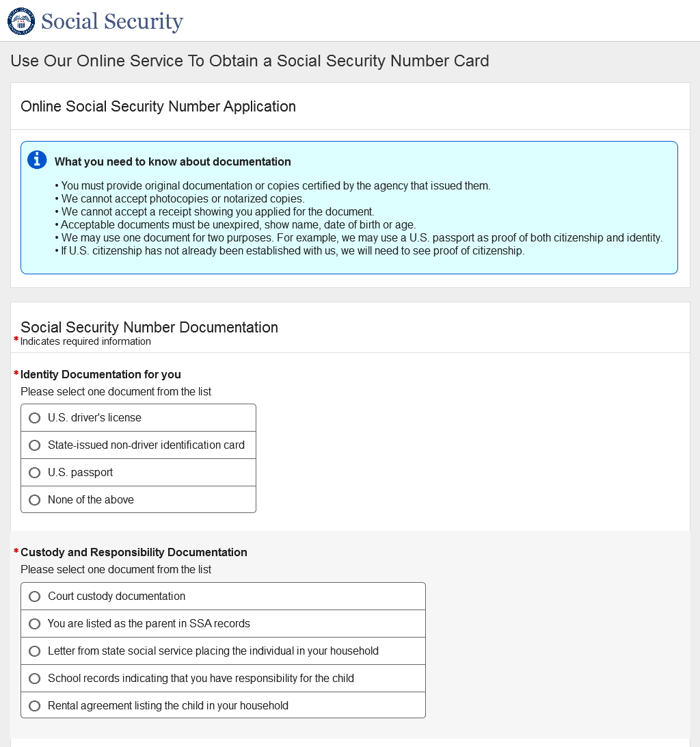Viewport: 700px width, 747px height.
Task: Choose listed as parent in SSA records
Action: point(35,624)
